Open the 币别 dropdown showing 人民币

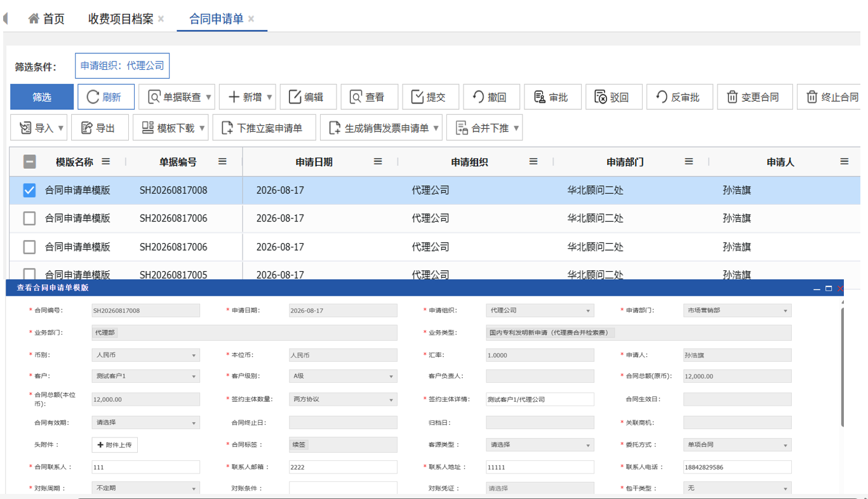[146, 356]
